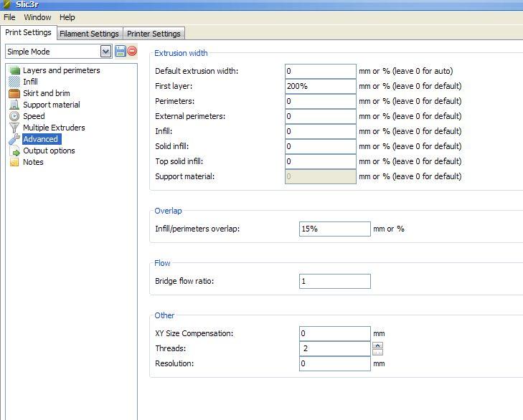Screen dimensions: 523x420
Task: Click the Default extrusion width label
Action: (197, 71)
